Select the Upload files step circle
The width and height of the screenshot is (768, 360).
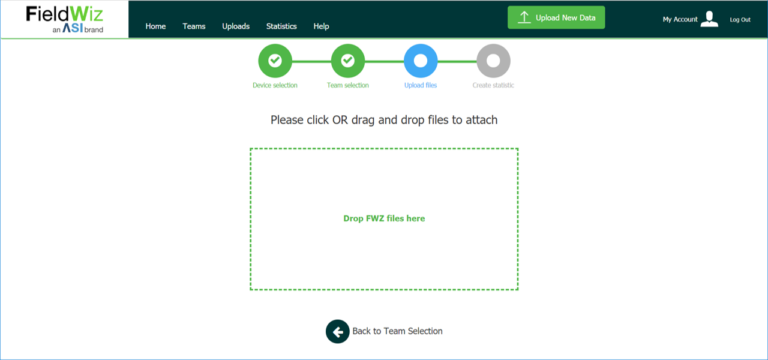click(420, 61)
